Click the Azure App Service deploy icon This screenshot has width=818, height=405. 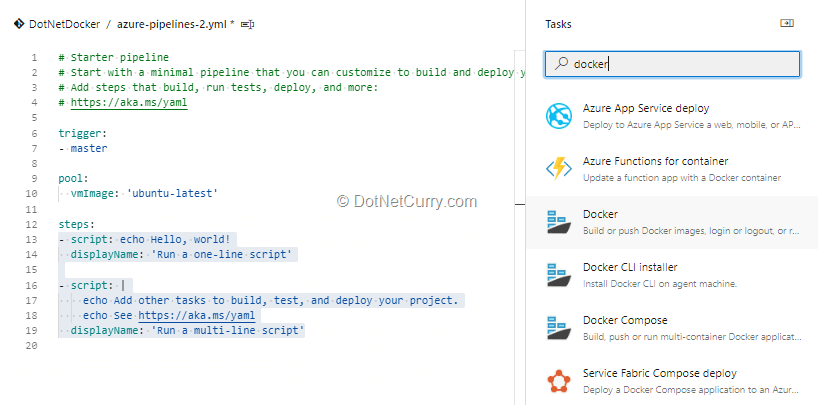coord(559,116)
